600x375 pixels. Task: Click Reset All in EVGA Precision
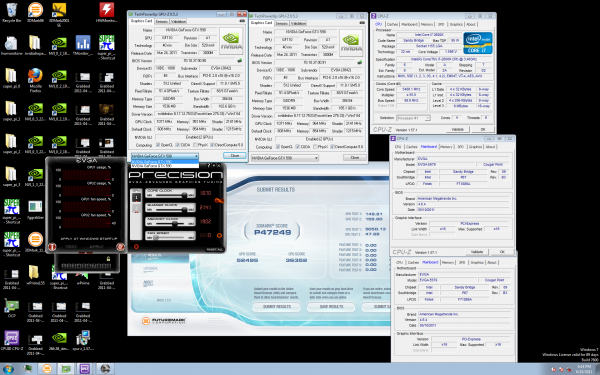[214, 249]
